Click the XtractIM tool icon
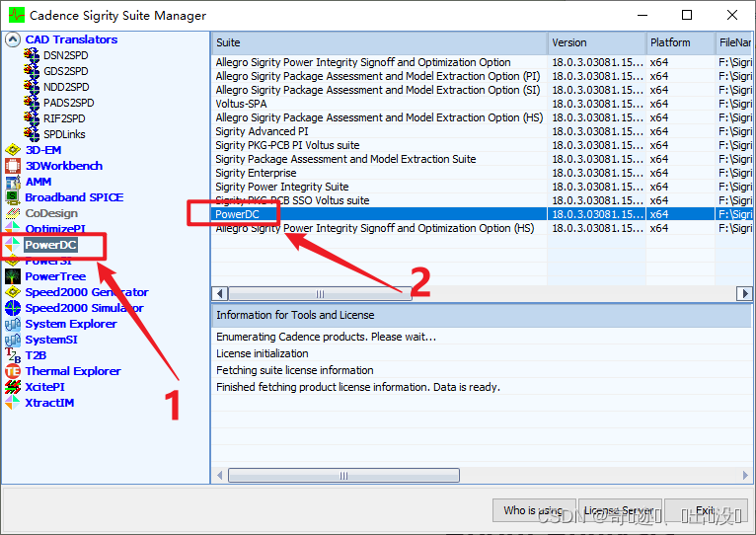Screen dimensions: 756x535 (x=13, y=403)
